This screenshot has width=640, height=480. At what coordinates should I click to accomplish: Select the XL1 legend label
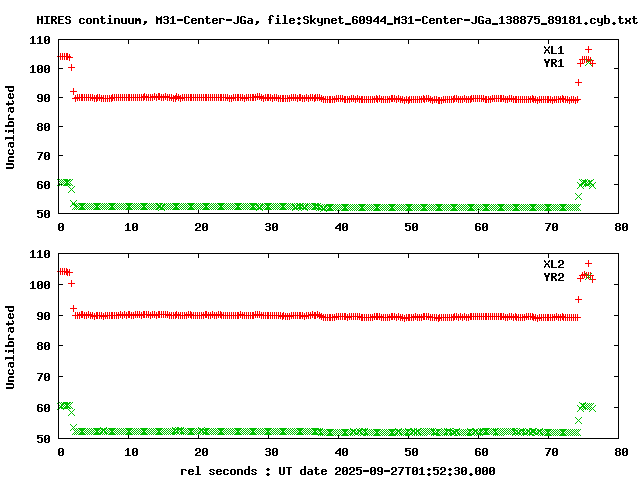click(553, 50)
